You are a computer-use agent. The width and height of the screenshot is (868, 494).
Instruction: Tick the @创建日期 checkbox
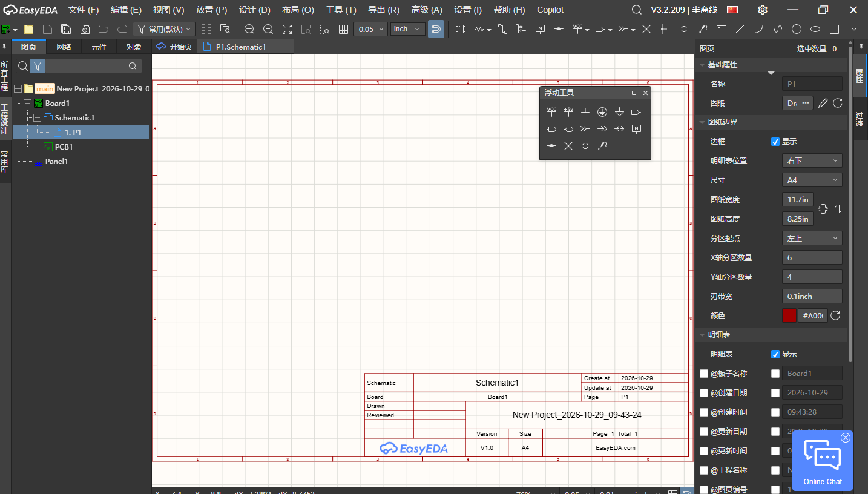[704, 393]
